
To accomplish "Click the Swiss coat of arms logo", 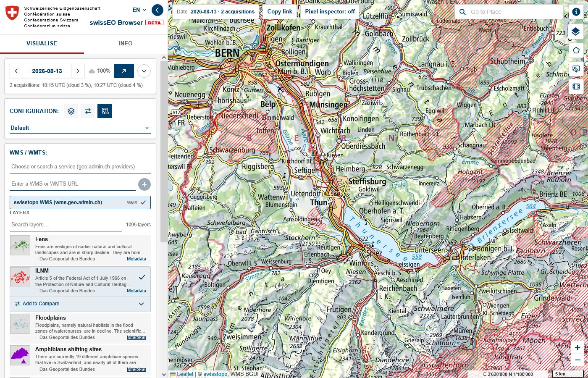I will (x=12, y=13).
